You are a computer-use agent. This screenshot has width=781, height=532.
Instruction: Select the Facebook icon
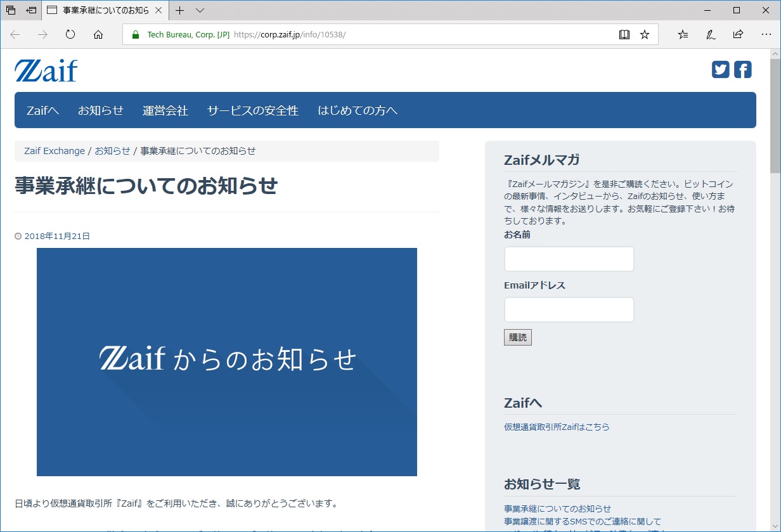click(x=742, y=69)
